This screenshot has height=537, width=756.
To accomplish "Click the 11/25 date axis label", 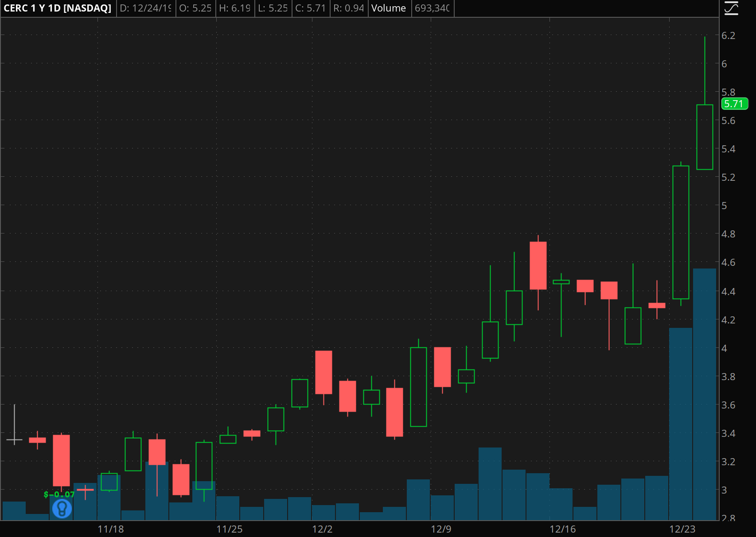I will click(230, 529).
